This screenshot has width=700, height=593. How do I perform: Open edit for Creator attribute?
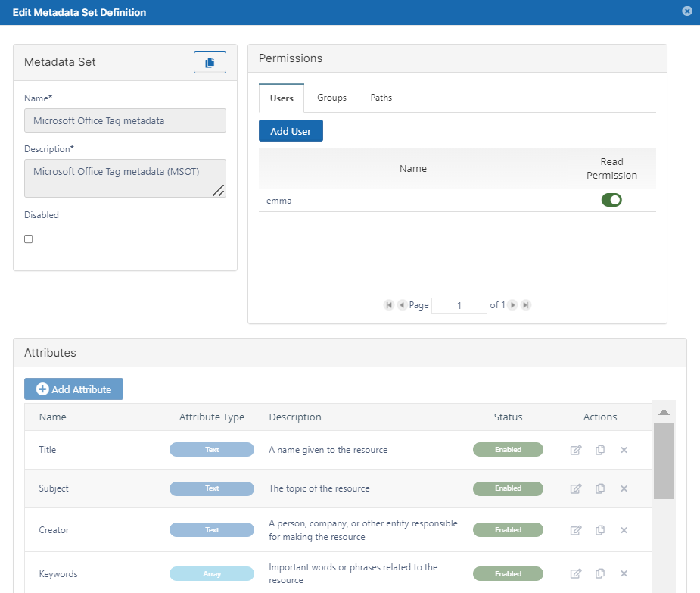(x=576, y=530)
